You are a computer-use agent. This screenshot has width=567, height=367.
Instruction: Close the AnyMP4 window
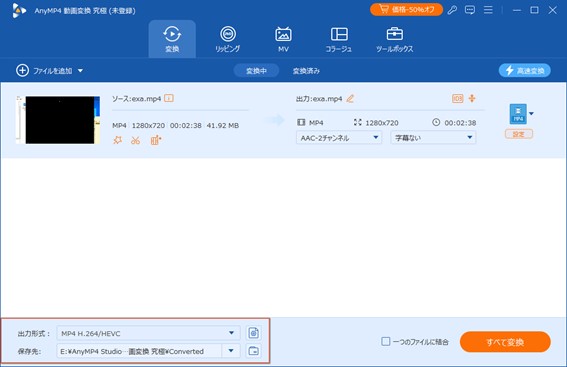coord(553,10)
